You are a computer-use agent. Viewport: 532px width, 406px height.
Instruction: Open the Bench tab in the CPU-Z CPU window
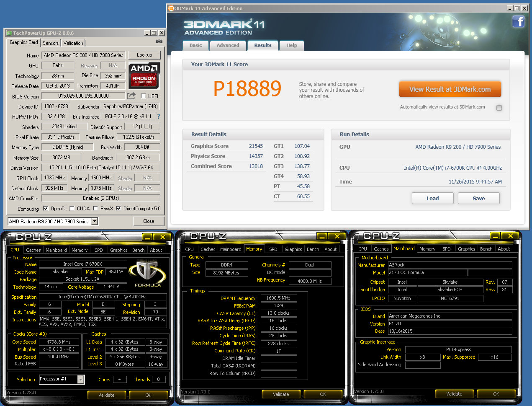[x=138, y=250]
